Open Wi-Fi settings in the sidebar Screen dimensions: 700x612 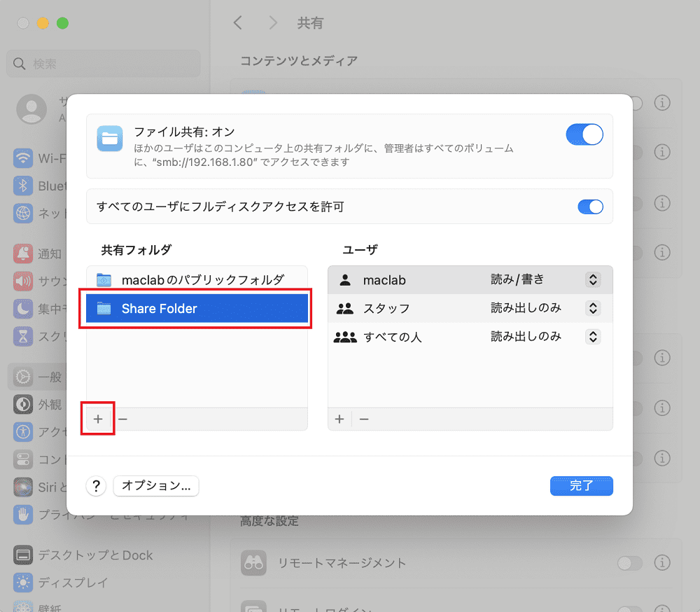coord(39,158)
